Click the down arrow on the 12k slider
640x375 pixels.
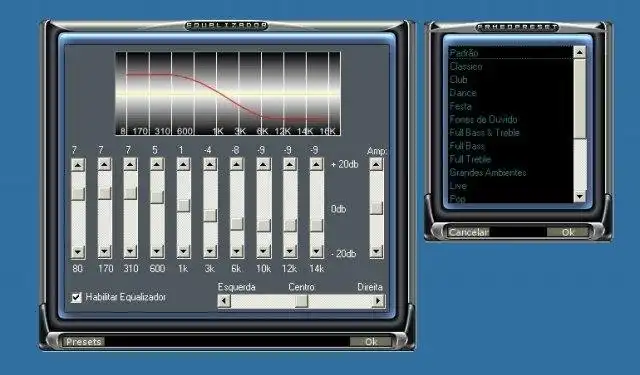click(290, 251)
